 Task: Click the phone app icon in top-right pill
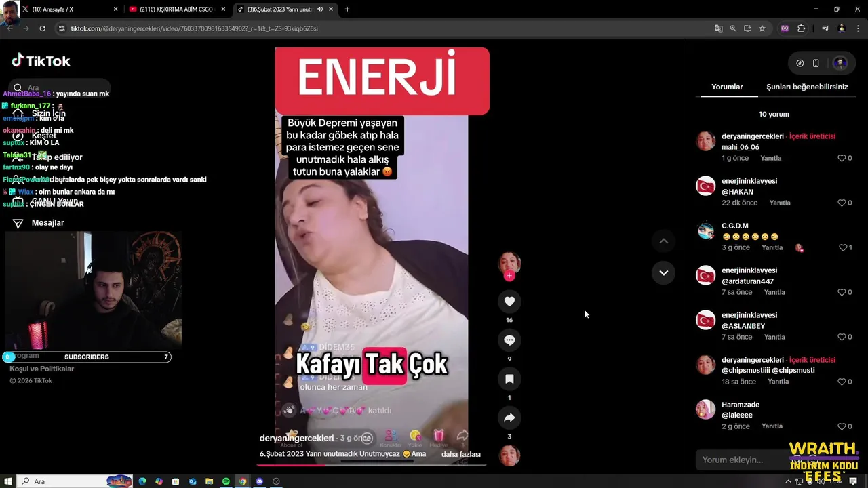click(x=816, y=63)
